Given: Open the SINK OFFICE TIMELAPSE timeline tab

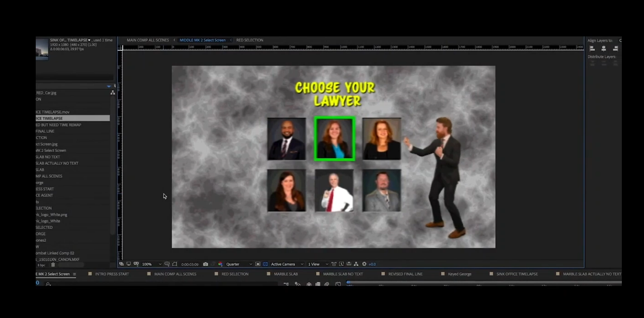Looking at the screenshot, I should tap(517, 274).
